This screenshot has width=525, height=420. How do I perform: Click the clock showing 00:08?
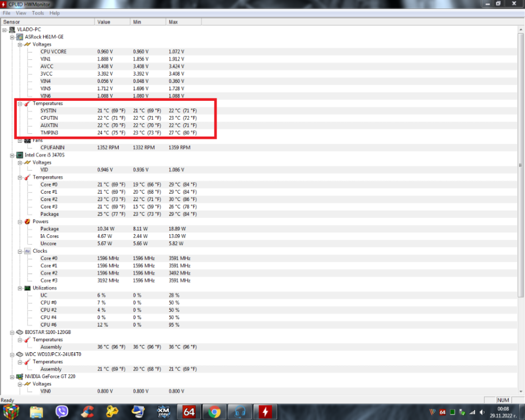click(x=503, y=409)
